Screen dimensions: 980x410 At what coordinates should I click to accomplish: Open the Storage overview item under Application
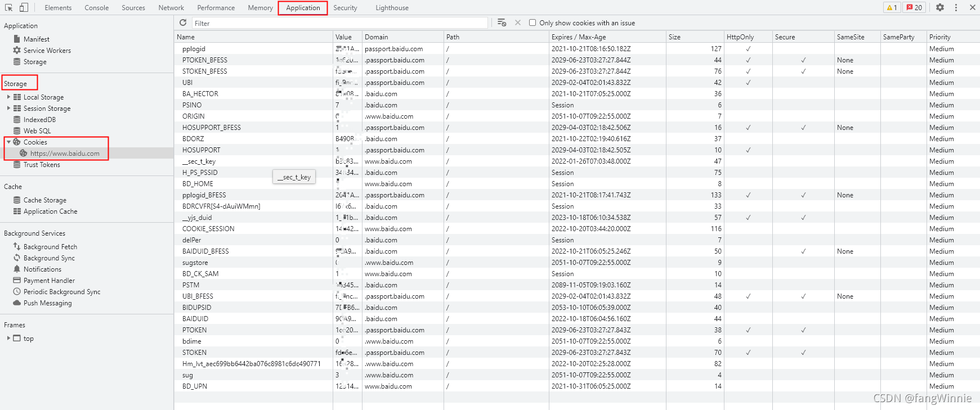[35, 62]
